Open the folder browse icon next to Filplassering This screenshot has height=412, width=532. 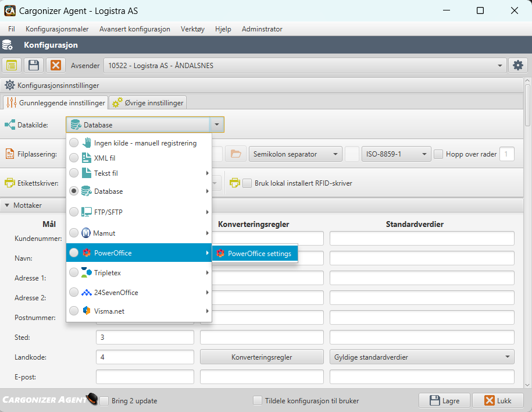pos(234,153)
